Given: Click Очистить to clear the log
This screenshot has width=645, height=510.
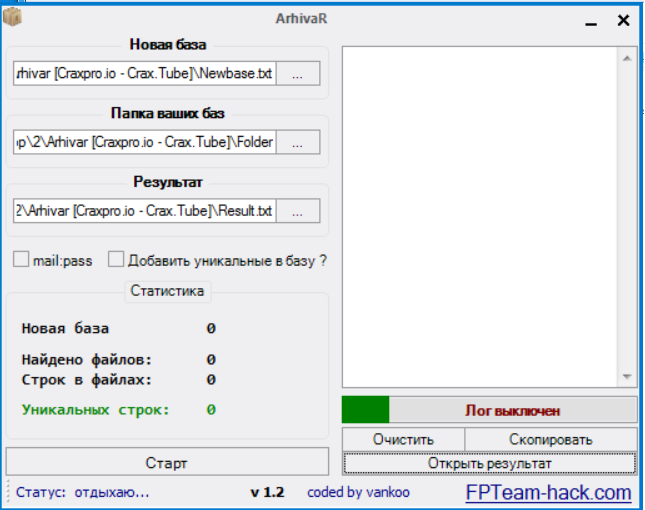Looking at the screenshot, I should click(x=403, y=439).
